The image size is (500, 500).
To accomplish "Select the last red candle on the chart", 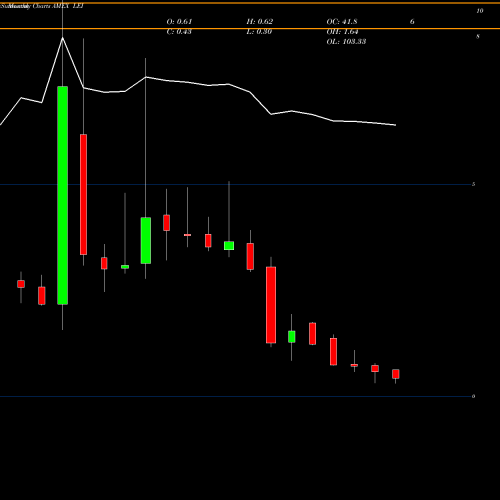I will tap(396, 374).
